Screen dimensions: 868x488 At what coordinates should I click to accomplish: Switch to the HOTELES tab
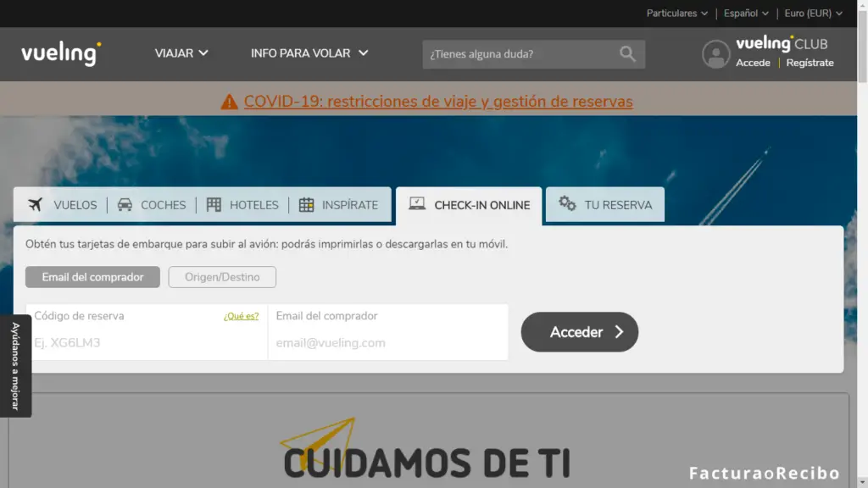tap(242, 205)
